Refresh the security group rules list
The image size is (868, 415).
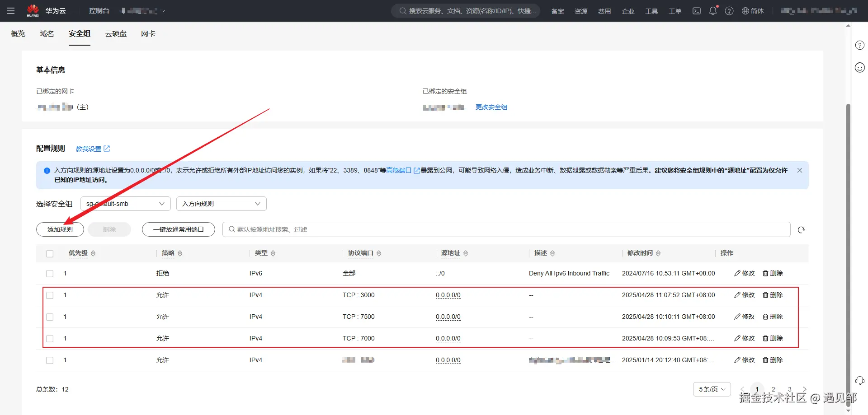click(802, 230)
